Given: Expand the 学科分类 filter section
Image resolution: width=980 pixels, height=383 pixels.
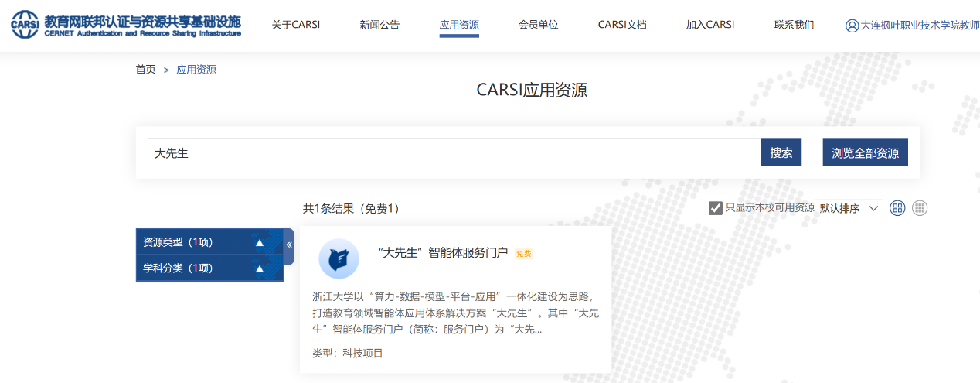Looking at the screenshot, I should tap(260, 268).
